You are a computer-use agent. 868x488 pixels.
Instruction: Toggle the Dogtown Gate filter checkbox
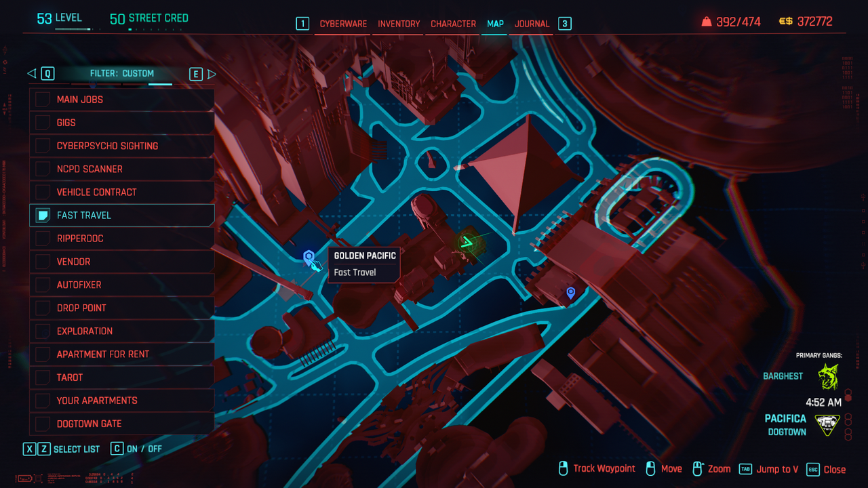click(43, 424)
